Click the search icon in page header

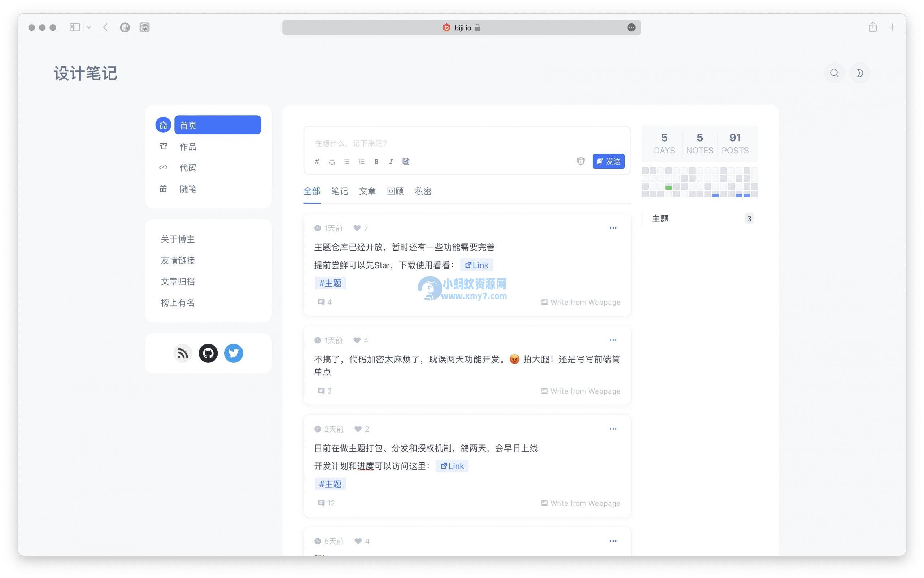point(834,73)
